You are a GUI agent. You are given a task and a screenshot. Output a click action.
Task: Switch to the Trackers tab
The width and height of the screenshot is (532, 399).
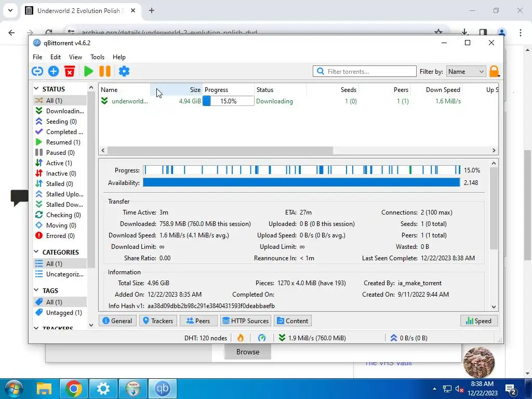pos(158,321)
